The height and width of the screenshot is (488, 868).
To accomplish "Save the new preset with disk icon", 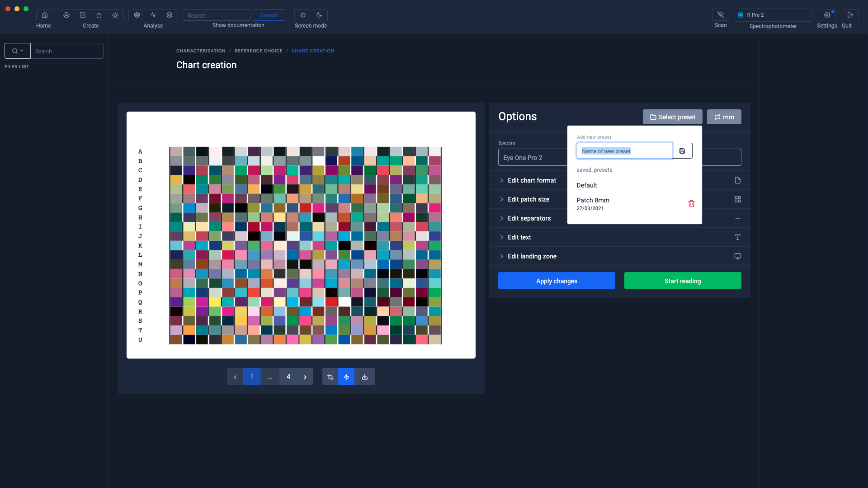I will click(x=682, y=151).
